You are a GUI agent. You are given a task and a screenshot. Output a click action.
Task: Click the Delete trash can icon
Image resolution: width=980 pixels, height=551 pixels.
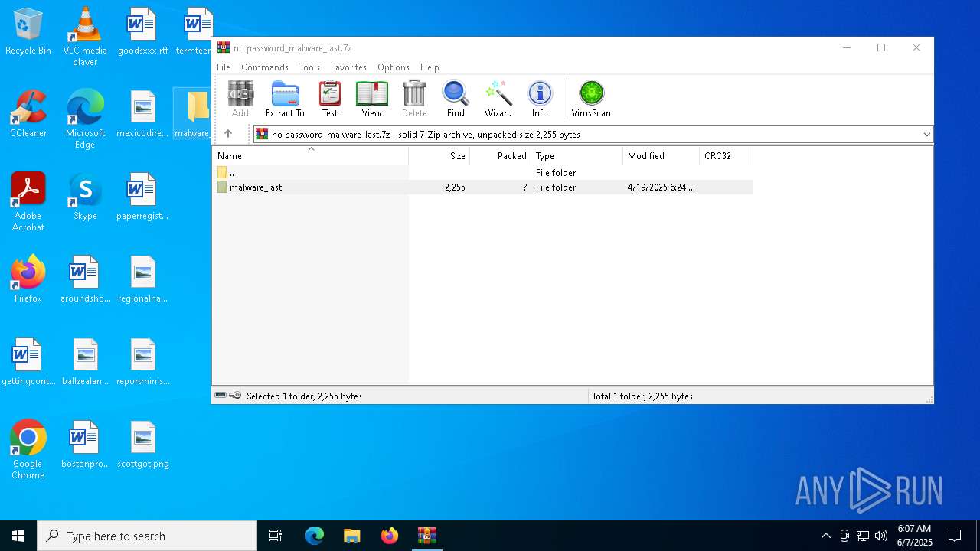coord(414,99)
